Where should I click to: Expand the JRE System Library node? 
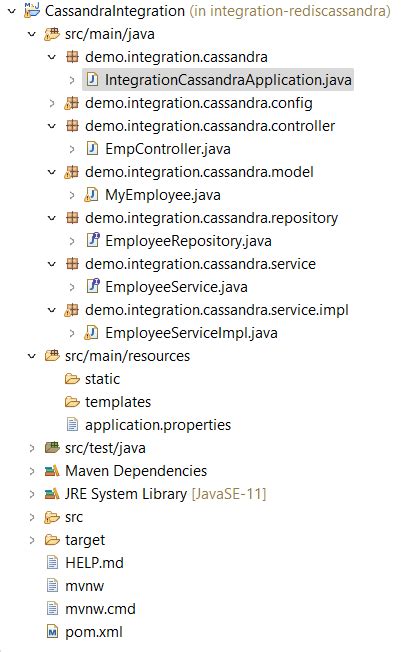(x=32, y=494)
